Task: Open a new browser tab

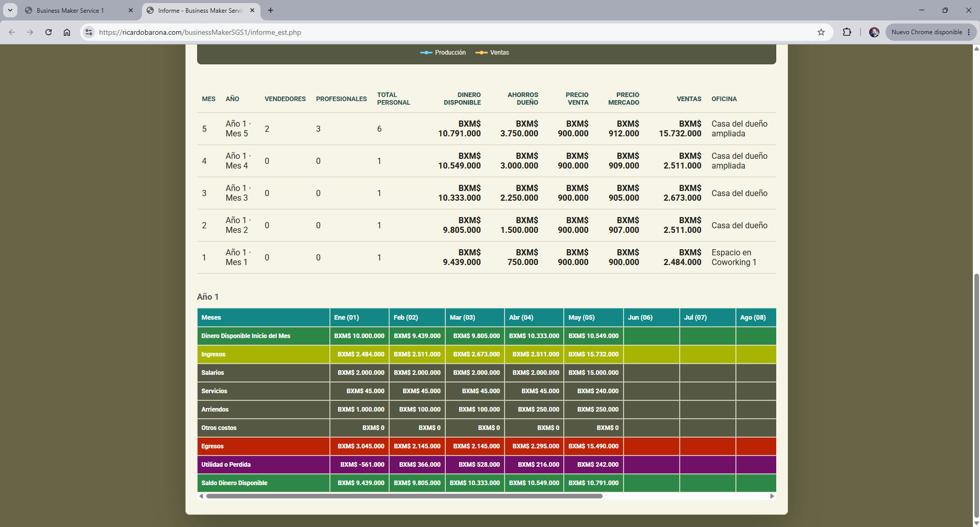Action: (x=271, y=10)
